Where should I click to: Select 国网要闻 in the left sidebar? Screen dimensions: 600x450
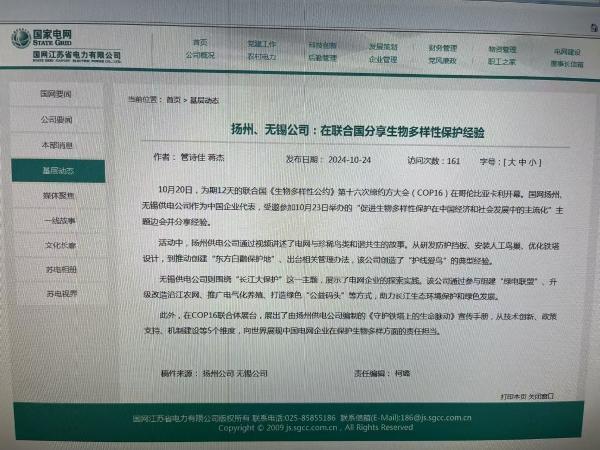coord(57,93)
